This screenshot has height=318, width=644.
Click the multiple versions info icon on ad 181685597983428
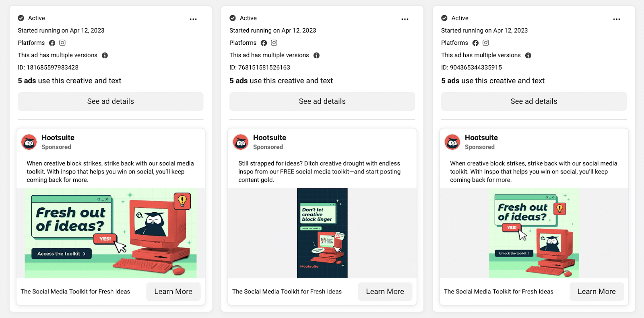click(x=105, y=55)
